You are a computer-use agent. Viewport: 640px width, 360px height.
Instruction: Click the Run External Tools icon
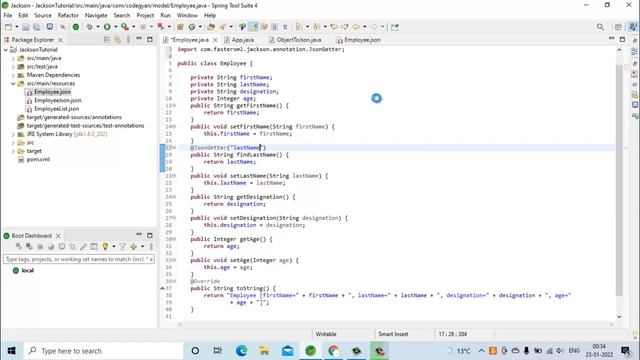pos(125,27)
